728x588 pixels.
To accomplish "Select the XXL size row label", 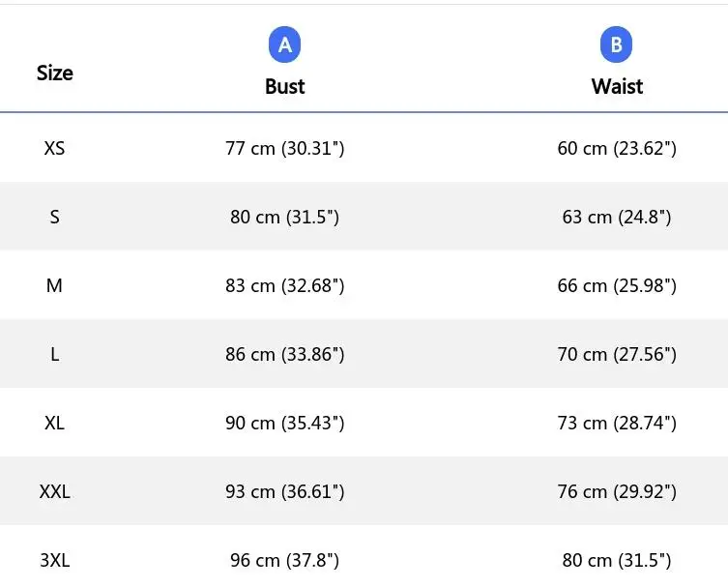I will (x=55, y=491).
